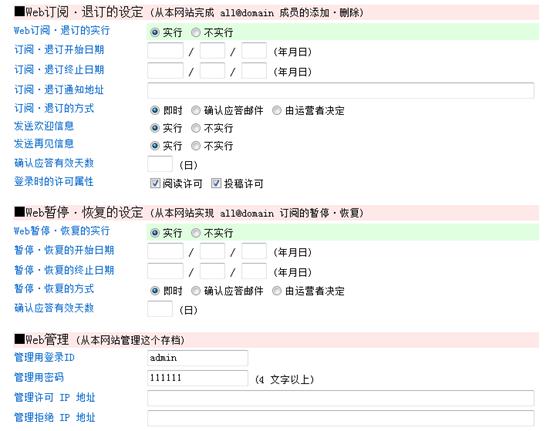Toggle the 阅读许可 checkbox
The height and width of the screenshot is (431, 553).
pos(155,183)
